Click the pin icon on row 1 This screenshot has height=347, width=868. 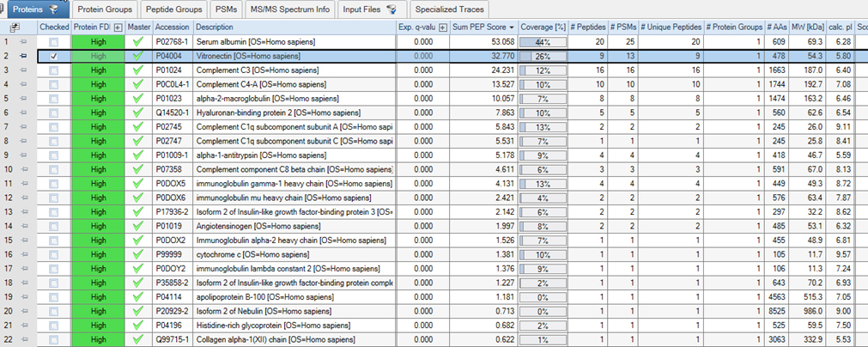(23, 41)
